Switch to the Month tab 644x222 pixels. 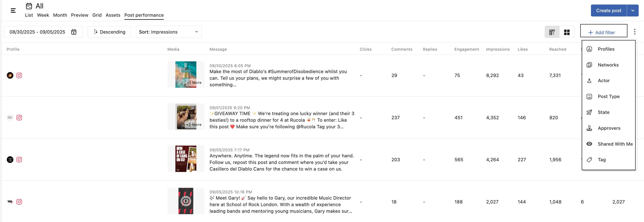click(60, 15)
